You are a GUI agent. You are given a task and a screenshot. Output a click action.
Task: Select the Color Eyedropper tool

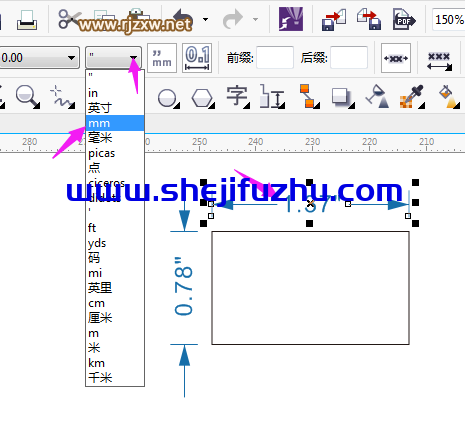coord(412,97)
